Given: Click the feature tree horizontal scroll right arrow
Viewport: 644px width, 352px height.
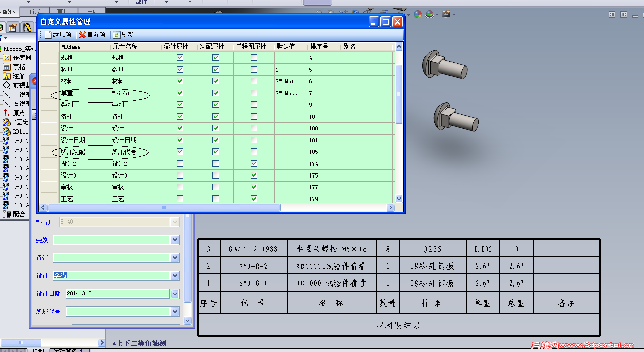Looking at the screenshot, I should pos(101,342).
